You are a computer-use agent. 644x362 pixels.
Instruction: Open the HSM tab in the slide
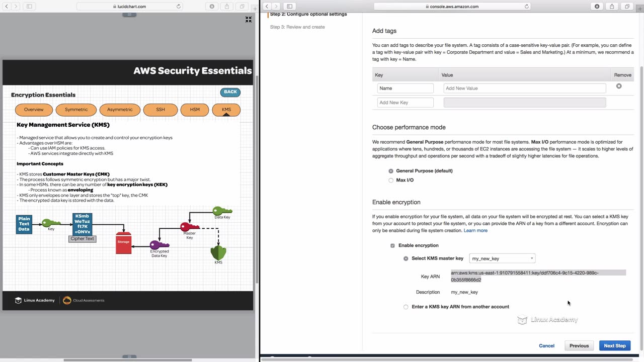tap(195, 110)
